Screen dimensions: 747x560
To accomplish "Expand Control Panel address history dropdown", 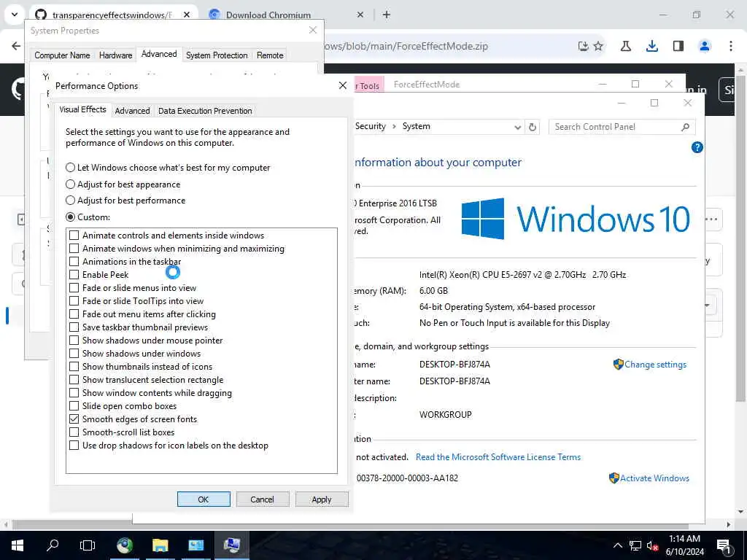I will [x=517, y=127].
